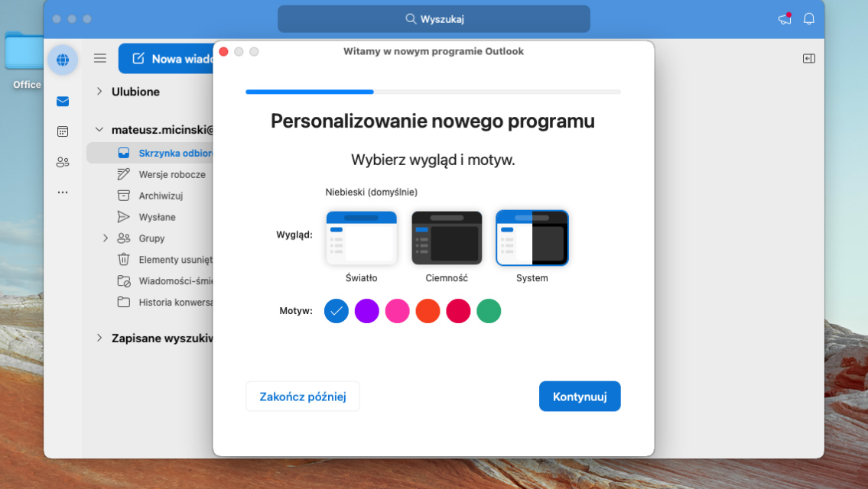Click the Wyszukaj search field

point(434,19)
